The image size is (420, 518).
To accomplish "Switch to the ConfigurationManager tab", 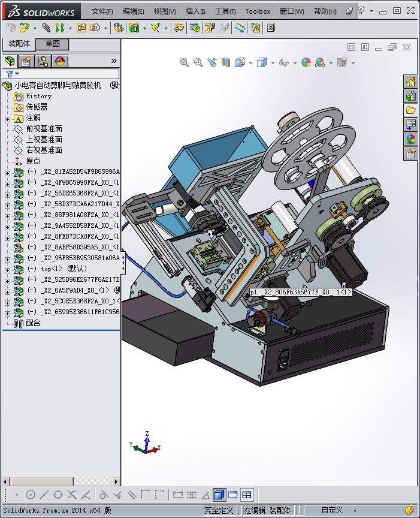I will click(43, 61).
